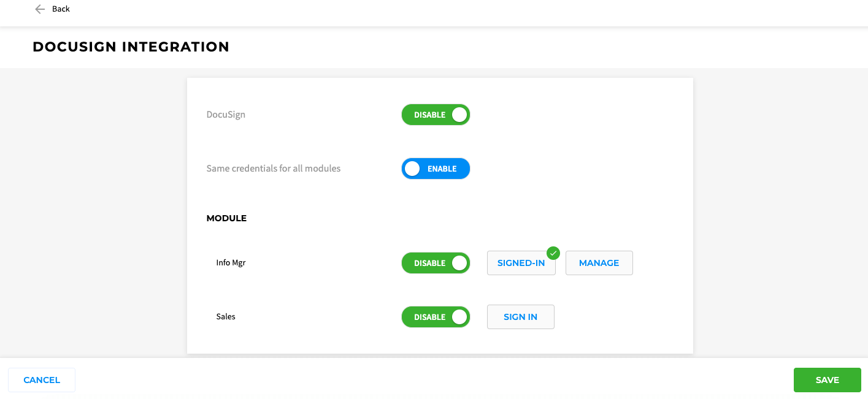Toggle the Info Mgr module switch
Screen dimensions: 868x399
coord(436,263)
